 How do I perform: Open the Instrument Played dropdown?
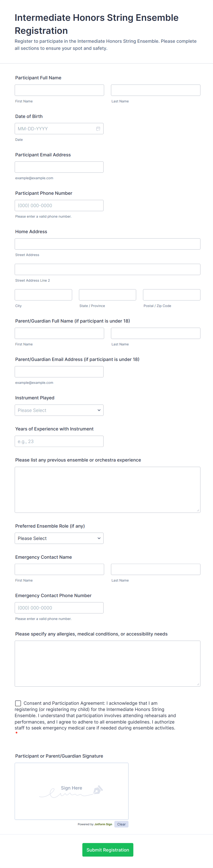point(59,410)
